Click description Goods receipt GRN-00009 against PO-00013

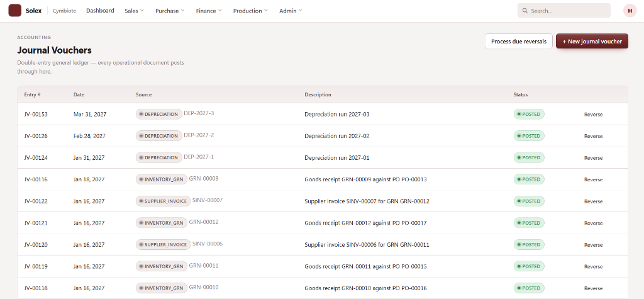(x=365, y=179)
